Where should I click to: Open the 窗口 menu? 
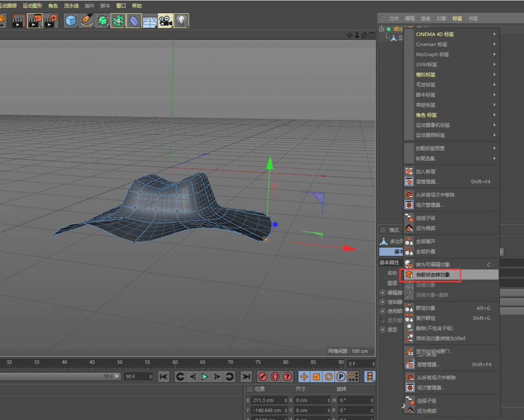pos(120,5)
